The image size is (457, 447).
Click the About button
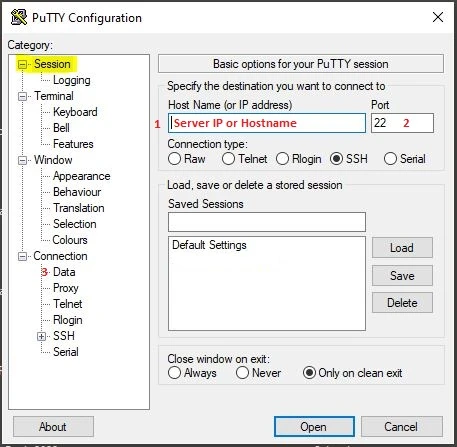53,427
